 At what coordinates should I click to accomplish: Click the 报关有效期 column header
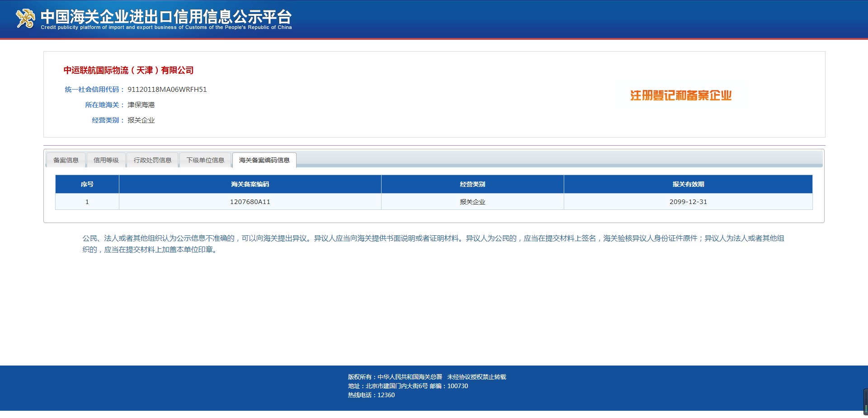point(688,184)
